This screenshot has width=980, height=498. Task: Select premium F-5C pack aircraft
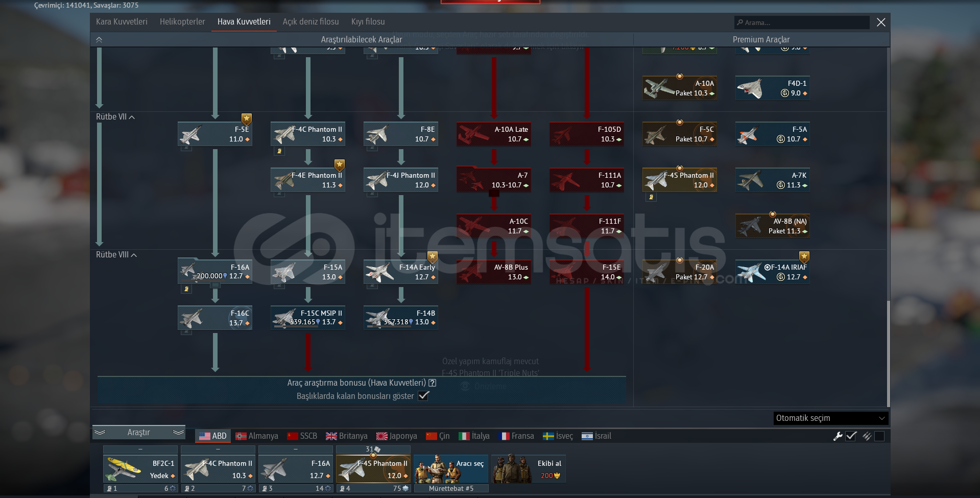[x=680, y=134]
